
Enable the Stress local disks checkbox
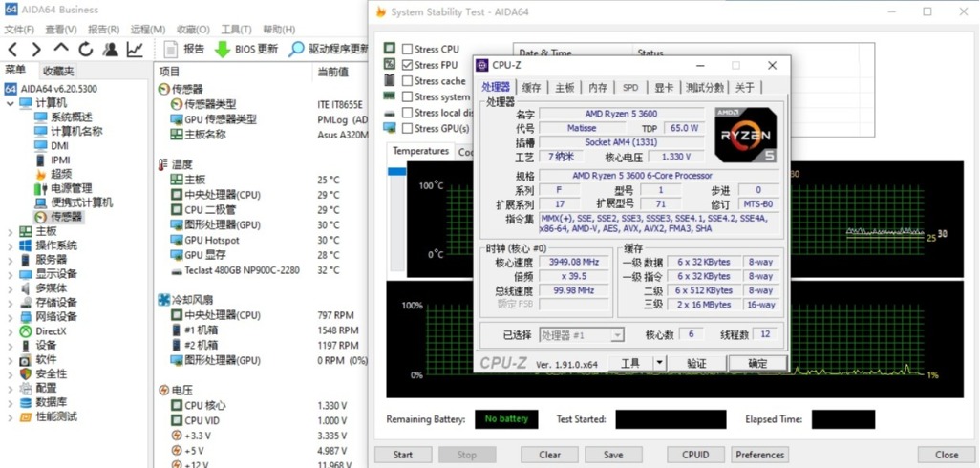point(408,113)
